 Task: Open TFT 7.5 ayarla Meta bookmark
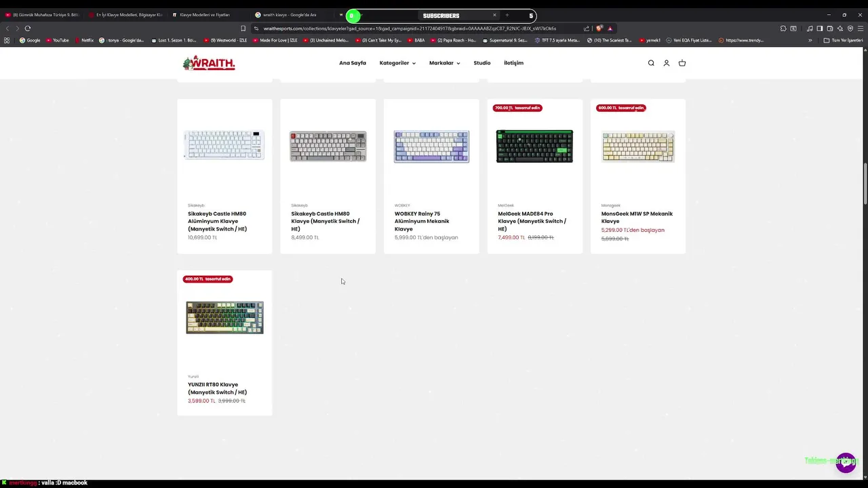click(557, 41)
